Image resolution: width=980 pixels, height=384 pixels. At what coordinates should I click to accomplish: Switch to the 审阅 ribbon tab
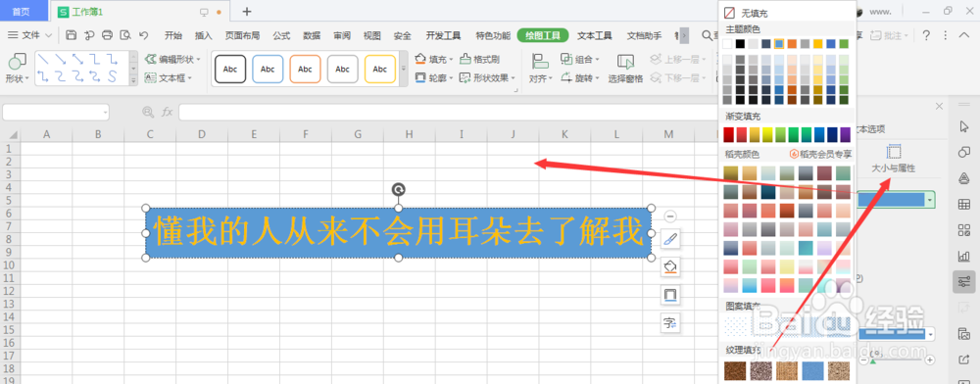click(342, 35)
